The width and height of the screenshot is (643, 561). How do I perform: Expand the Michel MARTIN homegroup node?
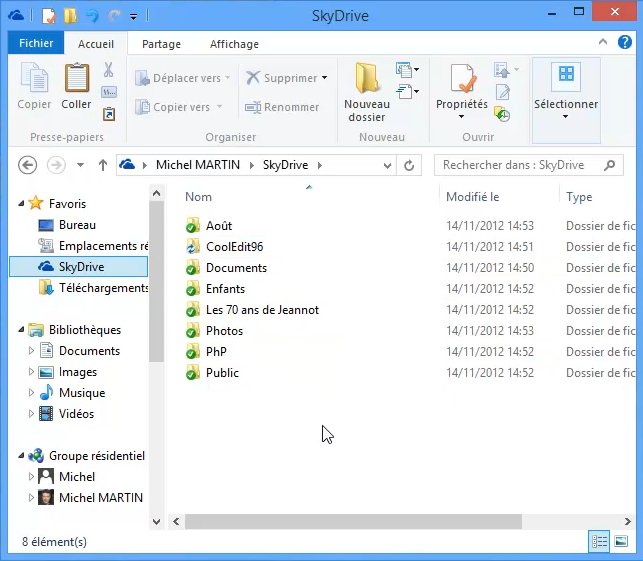pyautogui.click(x=32, y=498)
